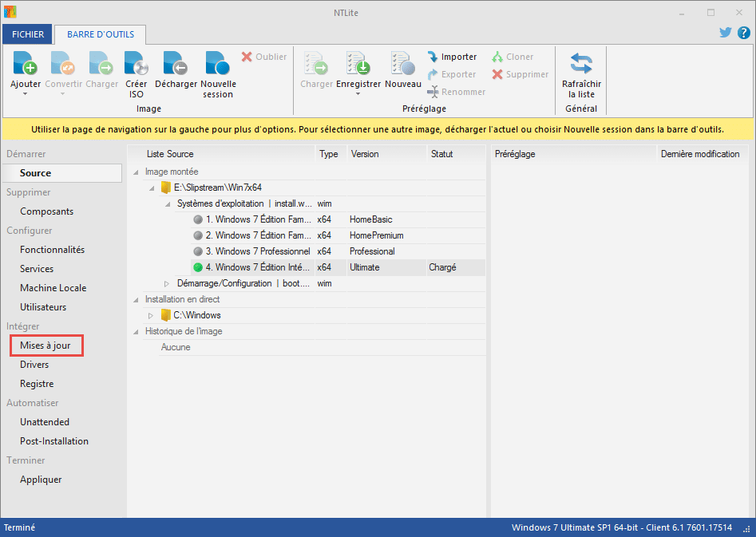Open the Composants page

[47, 211]
